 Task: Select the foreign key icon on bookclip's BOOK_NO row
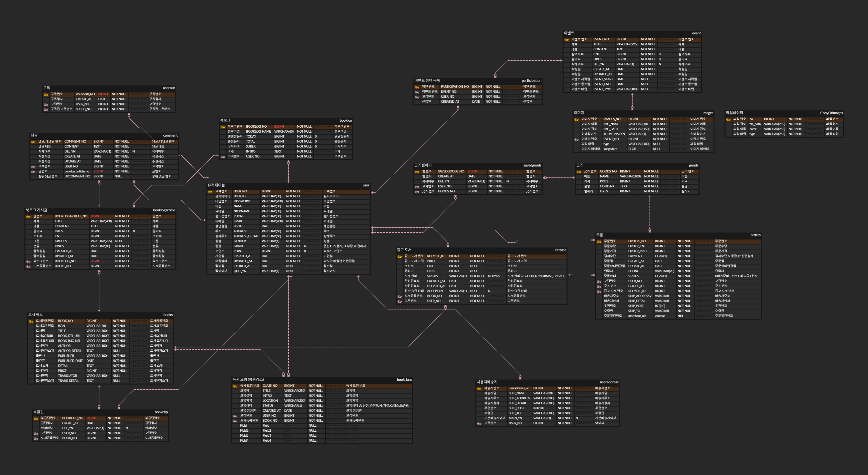click(36, 438)
